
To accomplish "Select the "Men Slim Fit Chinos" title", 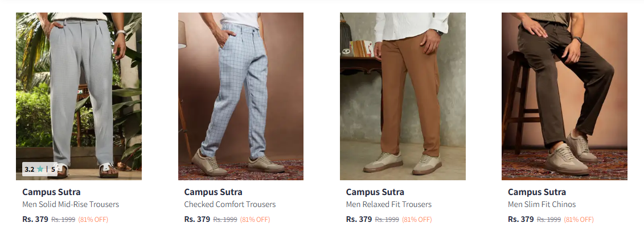I will tap(542, 204).
